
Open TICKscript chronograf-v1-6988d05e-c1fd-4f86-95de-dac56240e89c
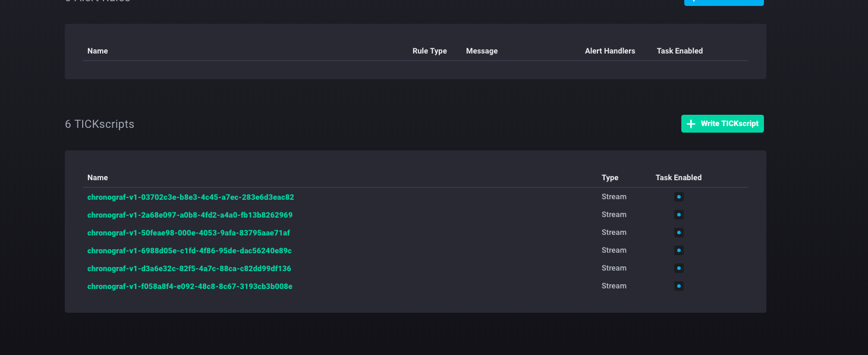[x=190, y=250]
